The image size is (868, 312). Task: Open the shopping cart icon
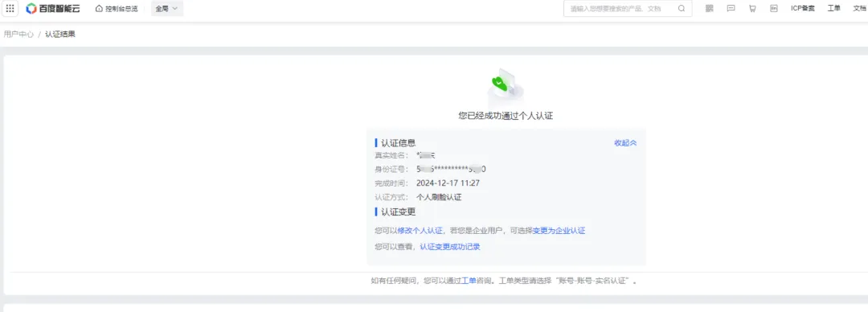tap(752, 8)
